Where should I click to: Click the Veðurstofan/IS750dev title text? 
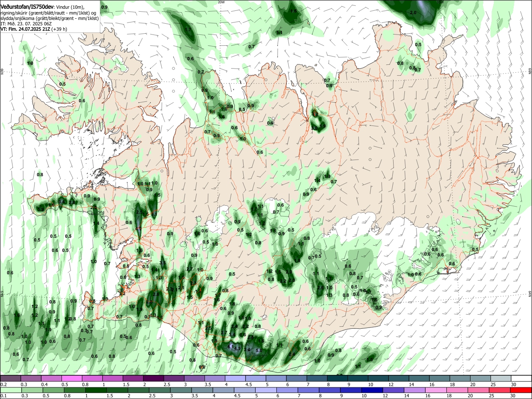(27, 7)
